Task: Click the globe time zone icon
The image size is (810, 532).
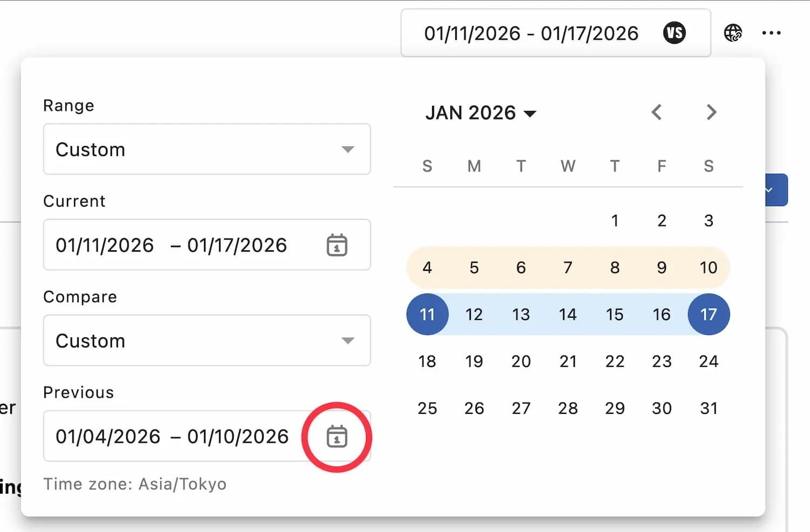Action: tap(733, 33)
